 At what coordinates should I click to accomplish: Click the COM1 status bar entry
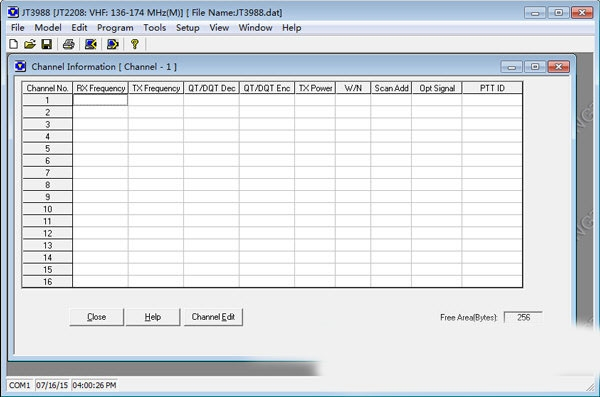pyautogui.click(x=20, y=385)
